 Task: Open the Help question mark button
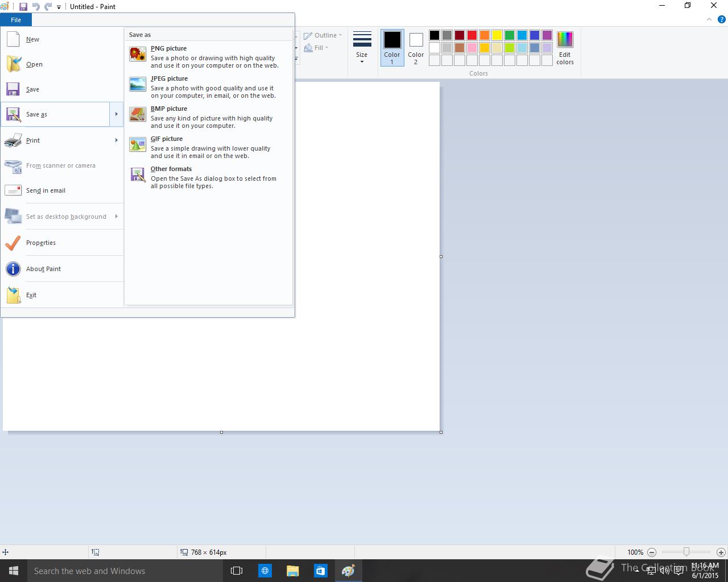[721, 20]
